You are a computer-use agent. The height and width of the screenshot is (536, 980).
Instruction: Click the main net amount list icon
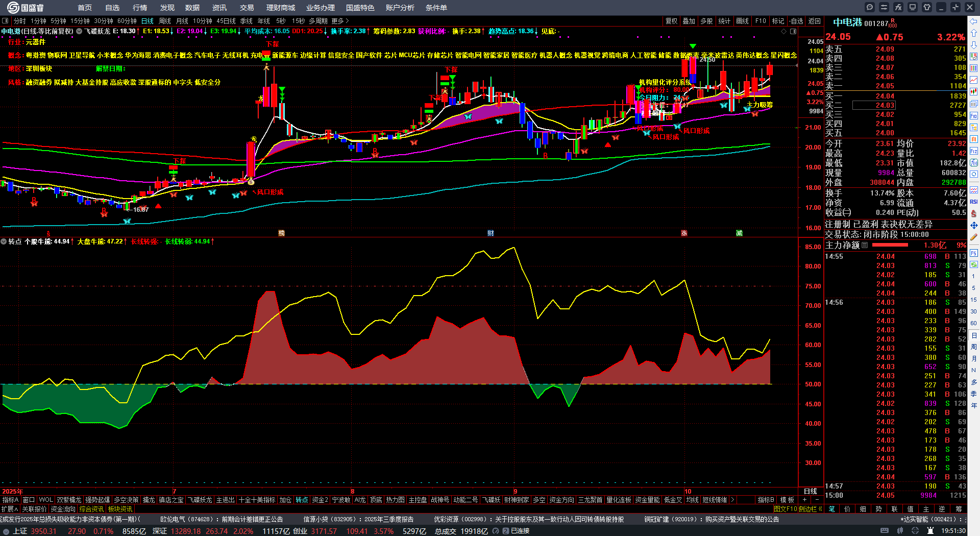click(x=865, y=245)
